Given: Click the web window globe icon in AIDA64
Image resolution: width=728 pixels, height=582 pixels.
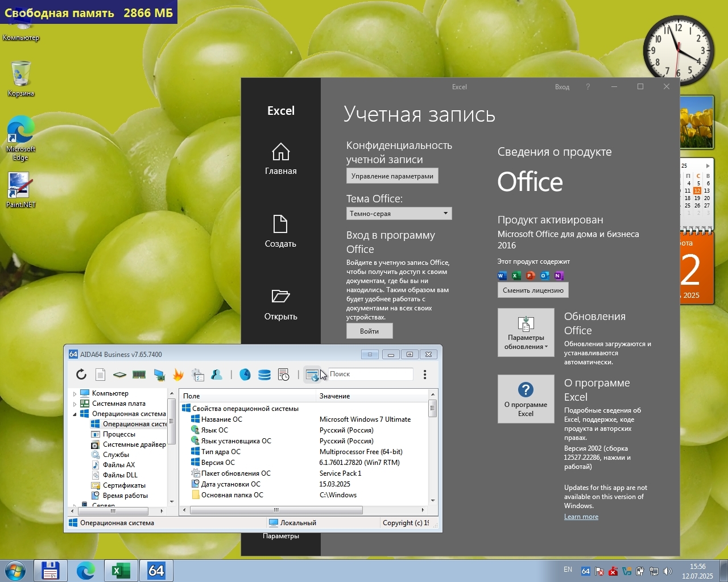Looking at the screenshot, I should tap(312, 375).
